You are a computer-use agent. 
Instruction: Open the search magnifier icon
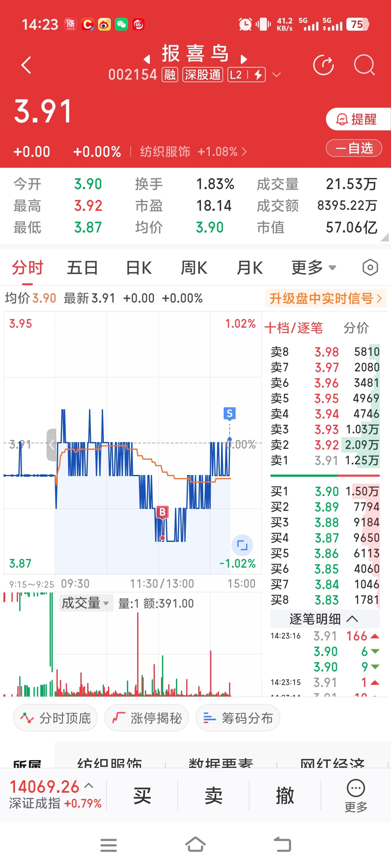[364, 65]
